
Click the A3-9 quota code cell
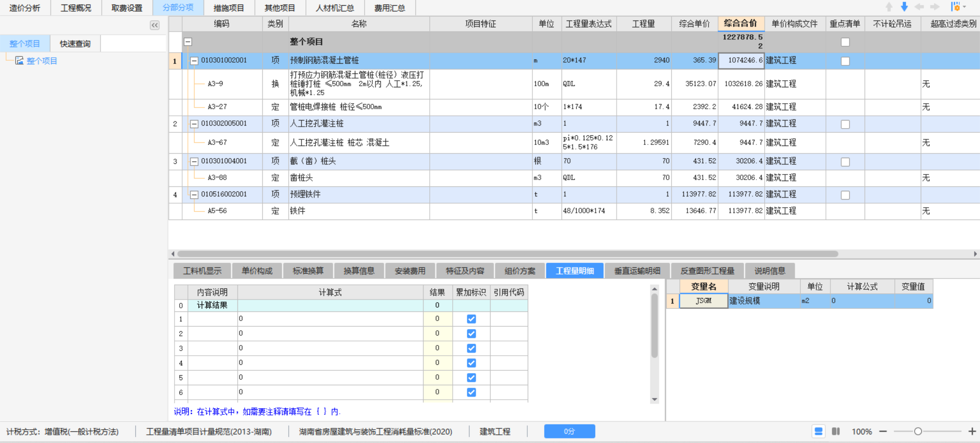(223, 84)
